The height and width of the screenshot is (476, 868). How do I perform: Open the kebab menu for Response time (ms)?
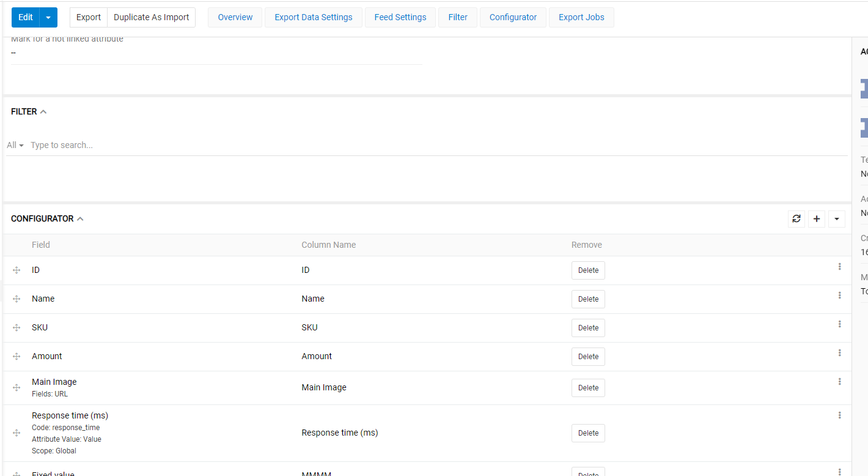(x=839, y=415)
